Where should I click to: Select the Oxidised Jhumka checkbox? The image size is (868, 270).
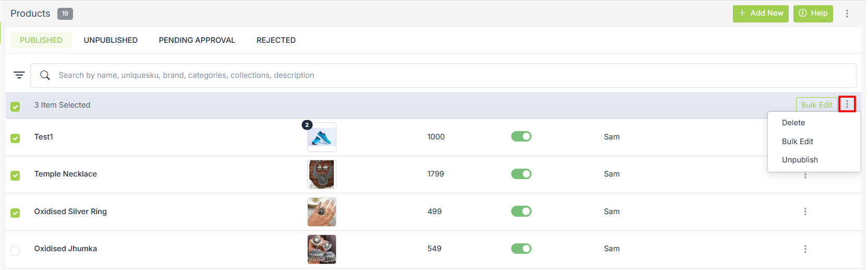tap(15, 250)
